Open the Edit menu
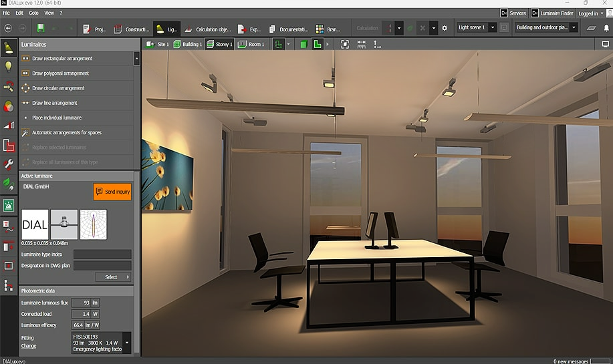The image size is (613, 364). tap(19, 13)
